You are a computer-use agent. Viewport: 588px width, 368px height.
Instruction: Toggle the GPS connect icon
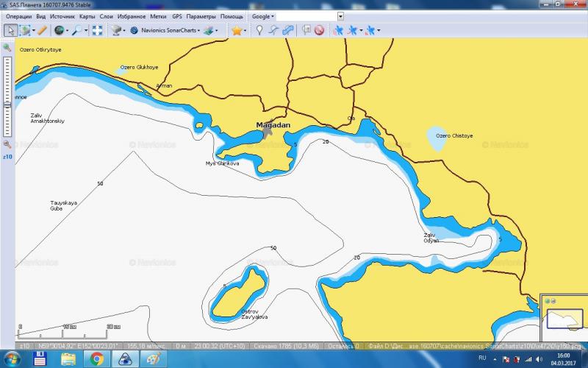pyautogui.click(x=337, y=30)
